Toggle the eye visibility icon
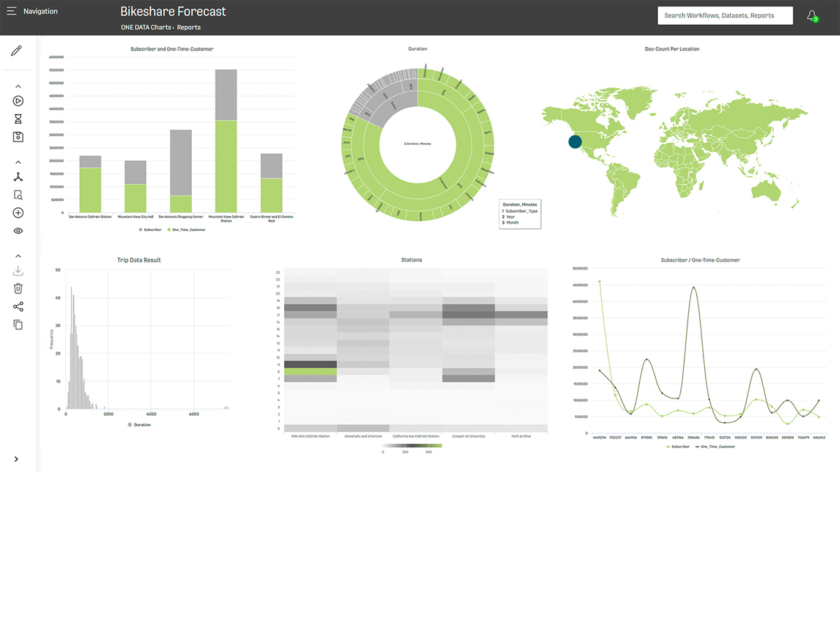 (18, 231)
